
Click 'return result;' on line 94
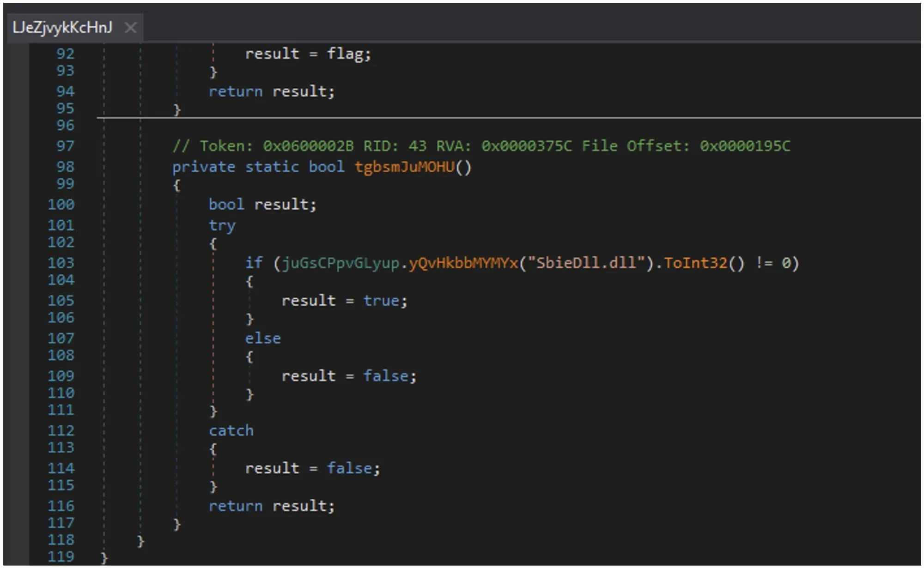(x=271, y=91)
